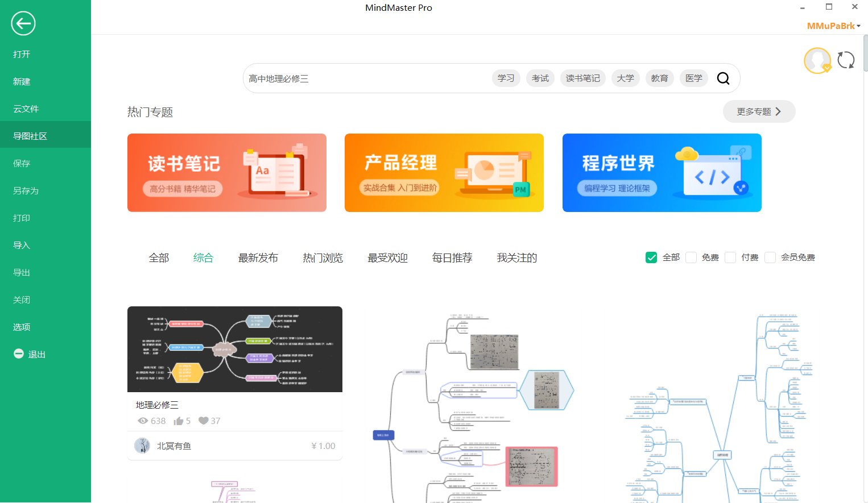This screenshot has width=868, height=503.
Task: Click the 学习 search tag
Action: 506,78
